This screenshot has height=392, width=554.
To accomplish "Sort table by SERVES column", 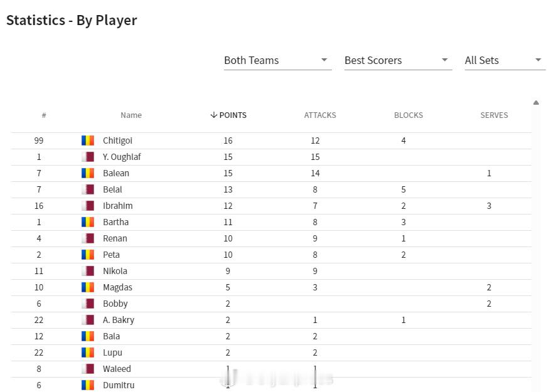I will click(494, 115).
